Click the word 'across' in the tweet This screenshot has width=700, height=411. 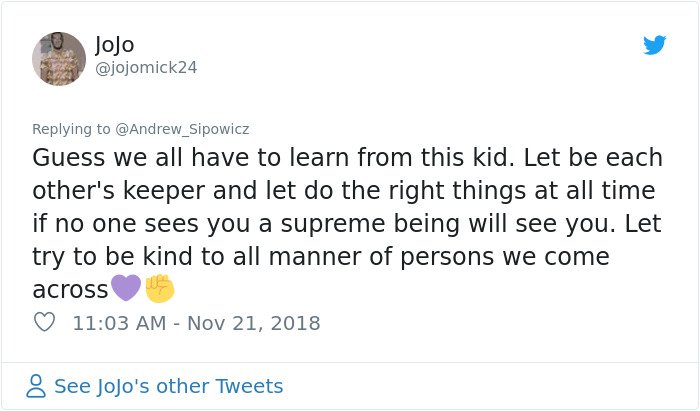point(70,290)
